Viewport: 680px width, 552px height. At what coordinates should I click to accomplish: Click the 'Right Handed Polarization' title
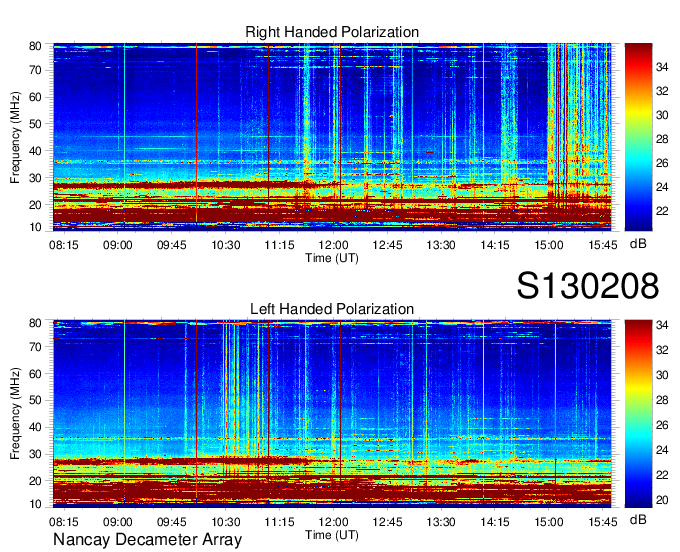pos(332,32)
